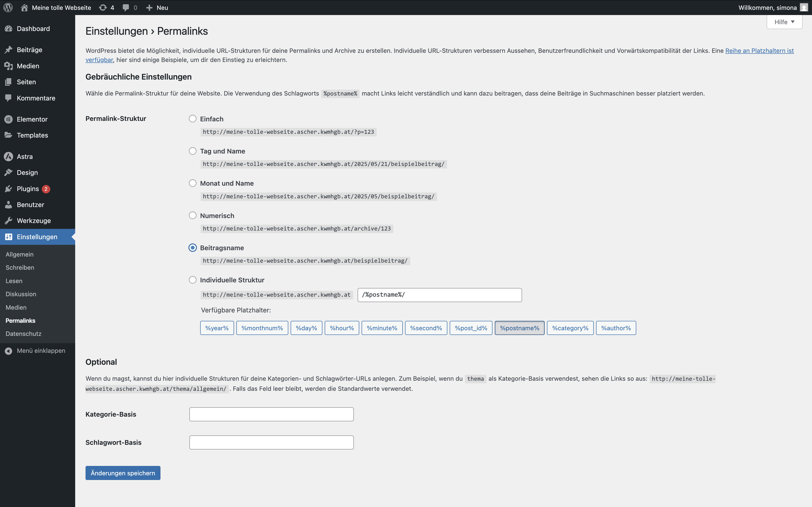This screenshot has width=812, height=507.
Task: Click the Plugins plug icon
Action: pyautogui.click(x=9, y=189)
